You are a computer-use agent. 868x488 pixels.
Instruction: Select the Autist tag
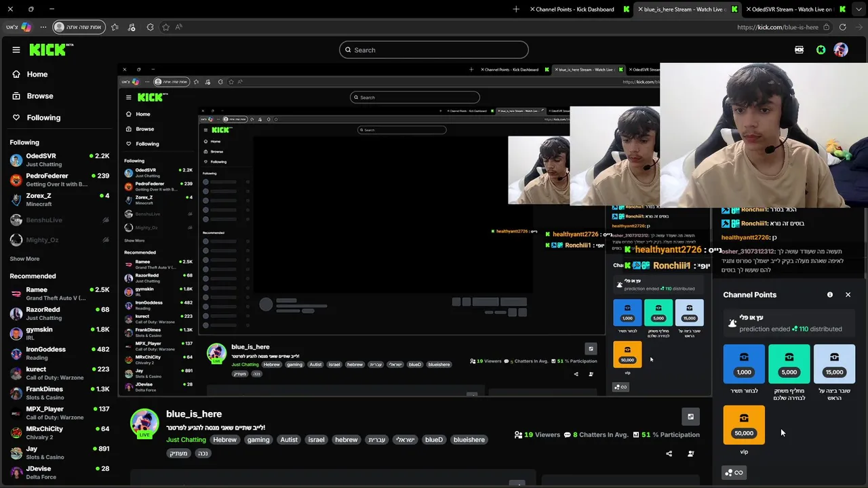click(x=289, y=440)
